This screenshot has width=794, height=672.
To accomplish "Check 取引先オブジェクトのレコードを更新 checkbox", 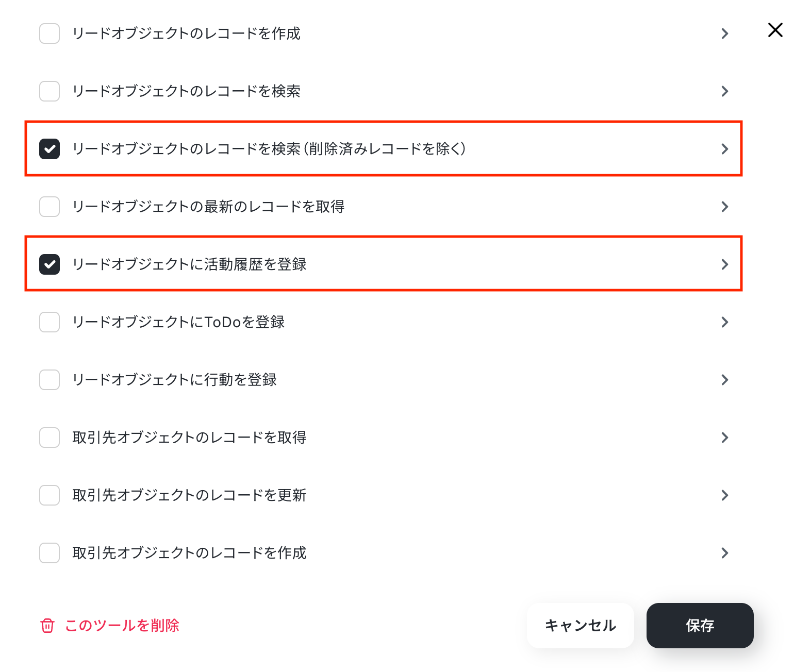I will point(49,495).
